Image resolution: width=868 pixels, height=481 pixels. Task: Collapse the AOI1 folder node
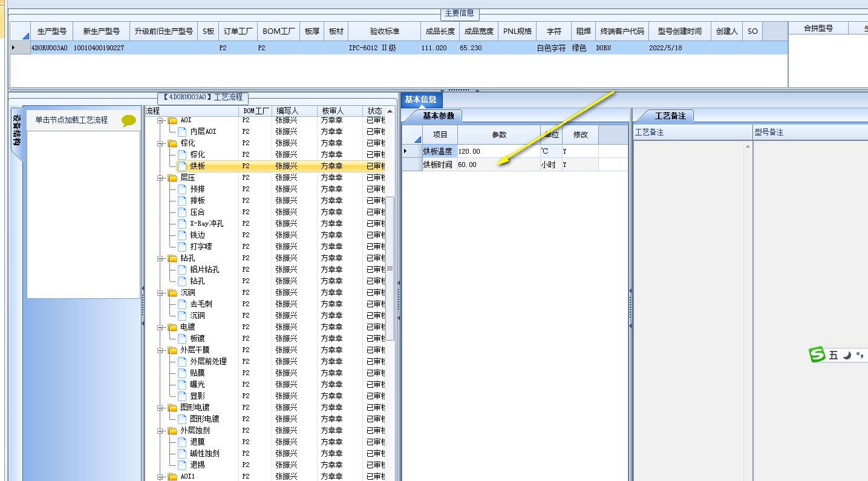click(161, 477)
